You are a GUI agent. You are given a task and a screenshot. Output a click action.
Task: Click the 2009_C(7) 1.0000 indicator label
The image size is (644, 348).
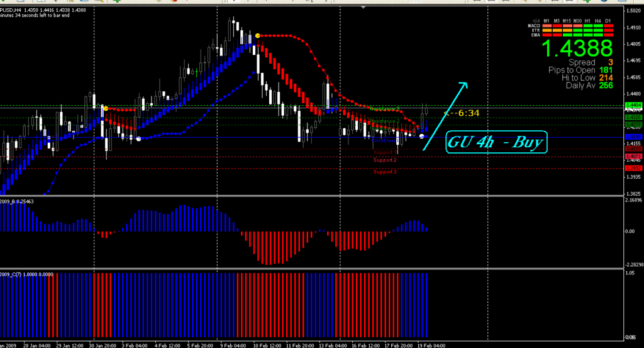pos(26,274)
